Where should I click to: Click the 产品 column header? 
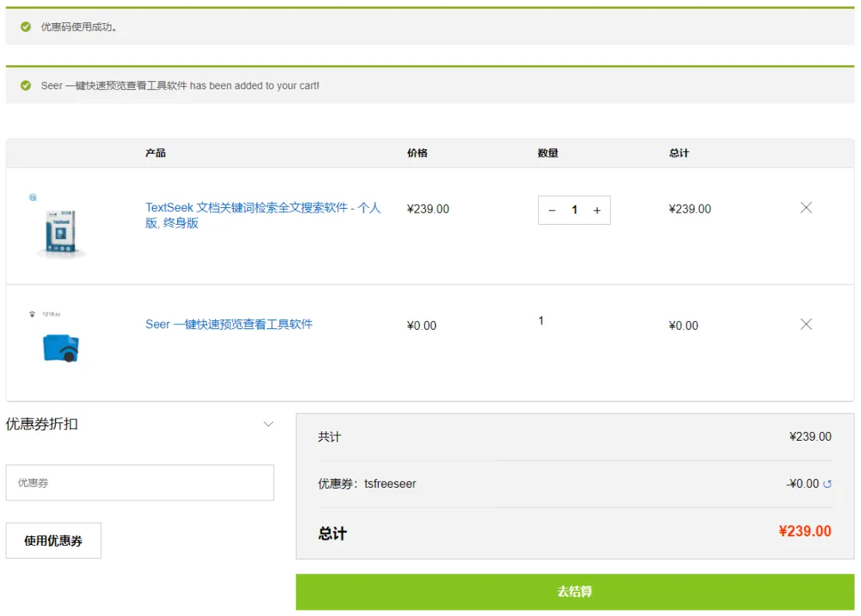pos(155,153)
